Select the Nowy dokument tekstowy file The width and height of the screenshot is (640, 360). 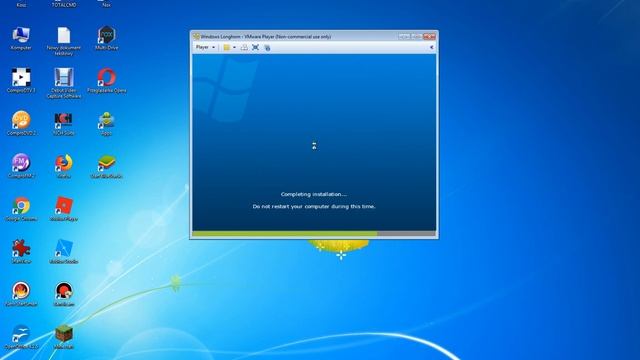pos(64,41)
